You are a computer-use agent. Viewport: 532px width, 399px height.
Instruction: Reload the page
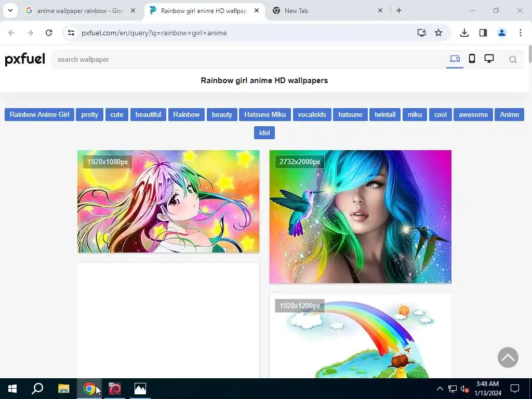coord(49,33)
